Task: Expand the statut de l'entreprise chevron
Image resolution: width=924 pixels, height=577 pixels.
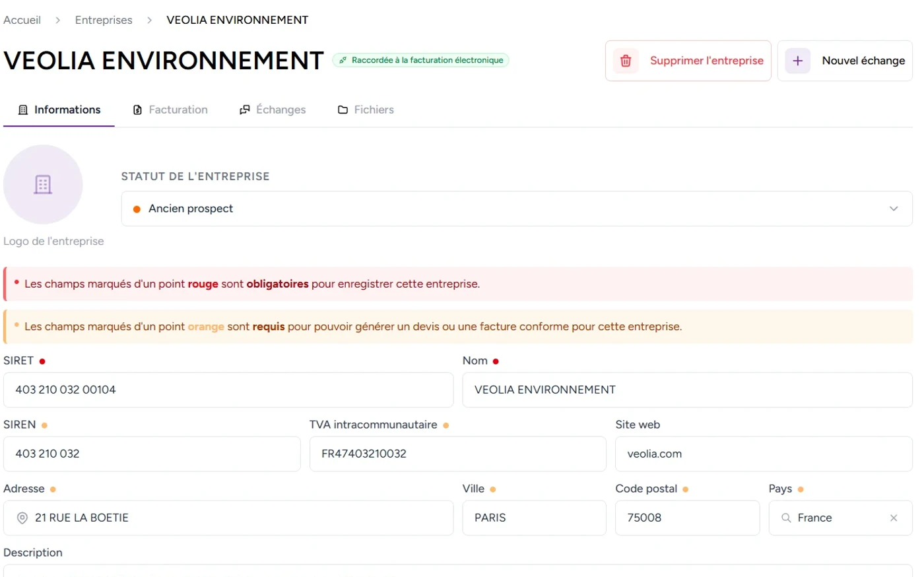Action: (x=894, y=209)
